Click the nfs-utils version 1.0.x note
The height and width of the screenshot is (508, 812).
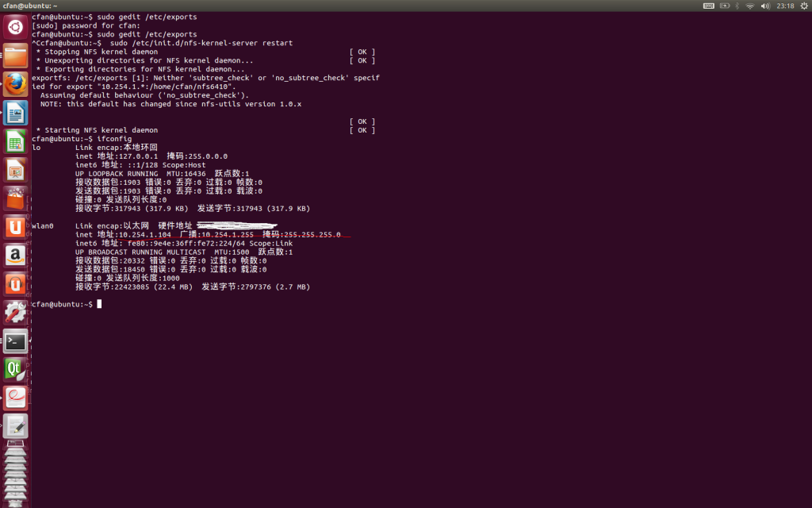coord(171,104)
